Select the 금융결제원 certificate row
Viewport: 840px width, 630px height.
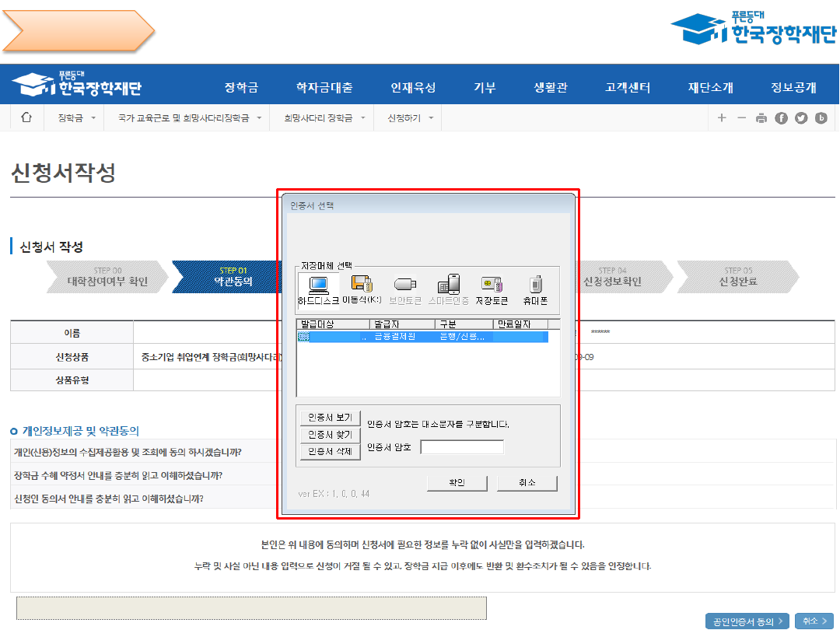coord(422,338)
